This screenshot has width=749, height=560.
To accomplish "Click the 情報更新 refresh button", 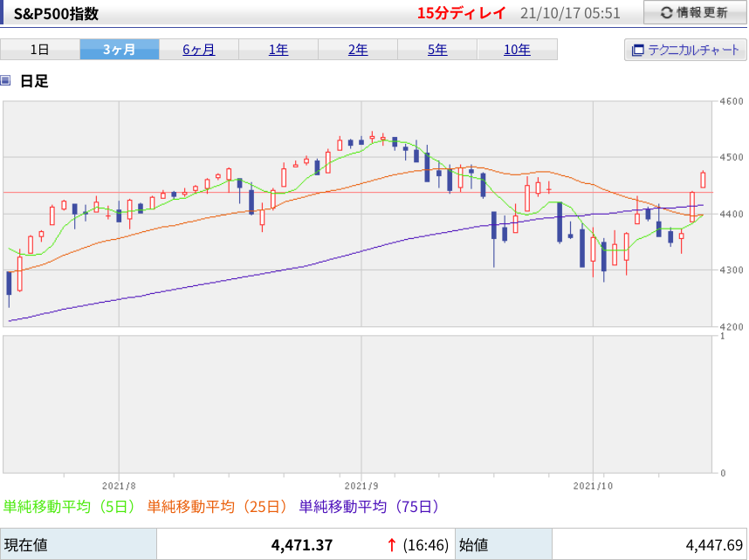I will pos(695,12).
